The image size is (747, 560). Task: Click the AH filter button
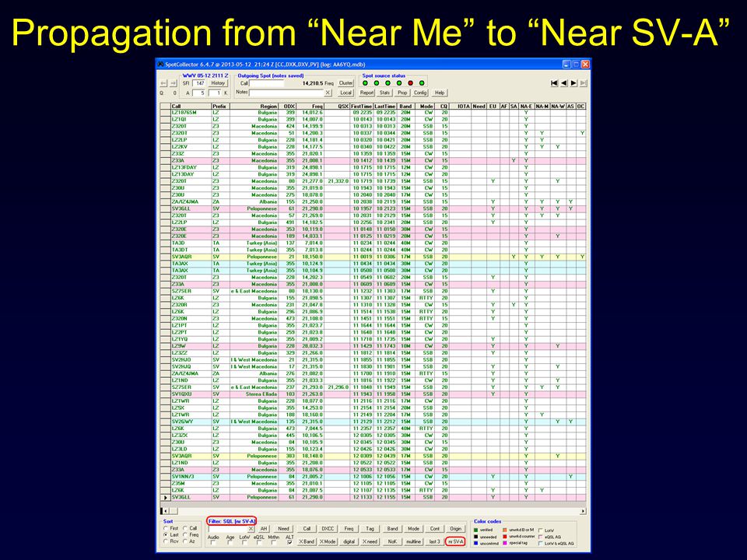[x=264, y=529]
